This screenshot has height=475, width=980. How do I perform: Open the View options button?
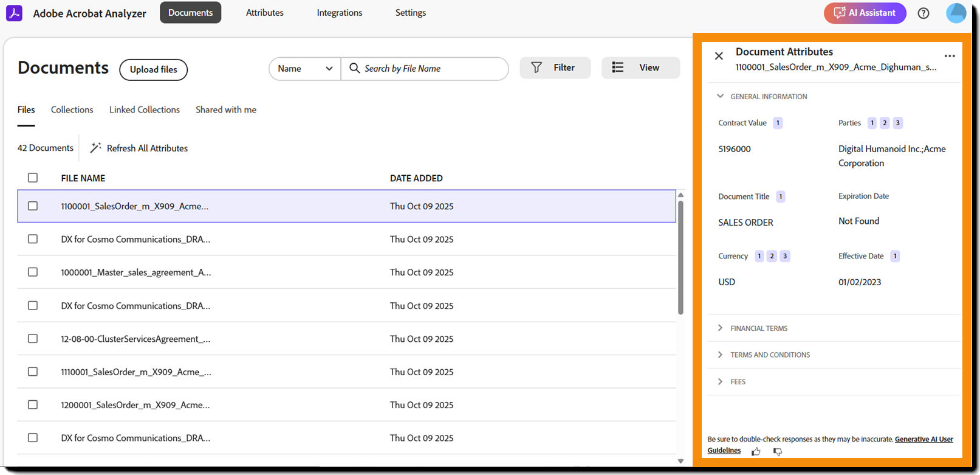pyautogui.click(x=640, y=68)
